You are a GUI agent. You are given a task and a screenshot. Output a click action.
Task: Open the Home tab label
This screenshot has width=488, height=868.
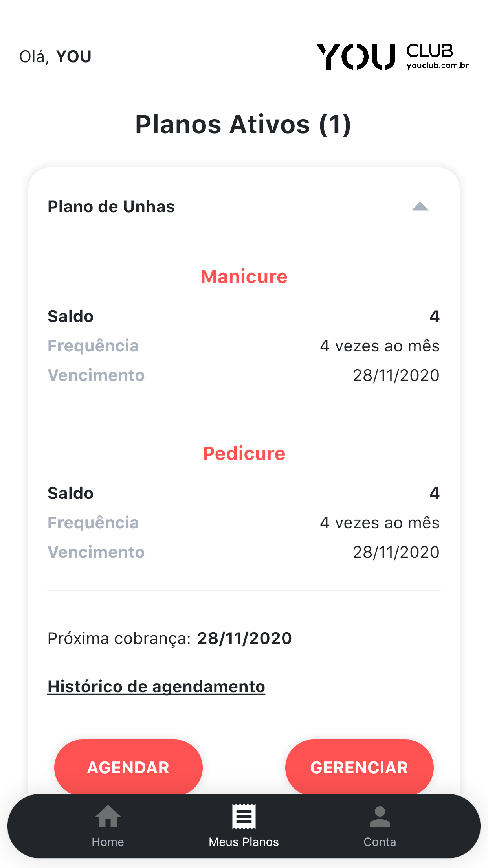(x=108, y=842)
